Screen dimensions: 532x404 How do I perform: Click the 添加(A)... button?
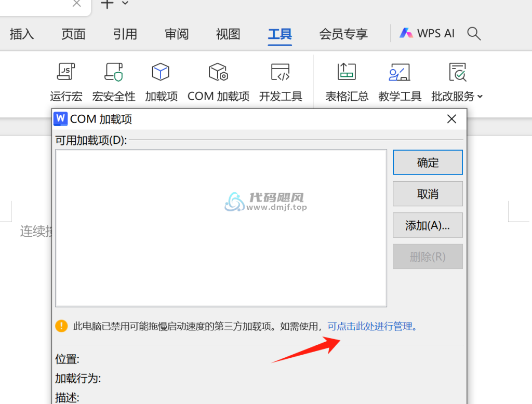coord(428,225)
